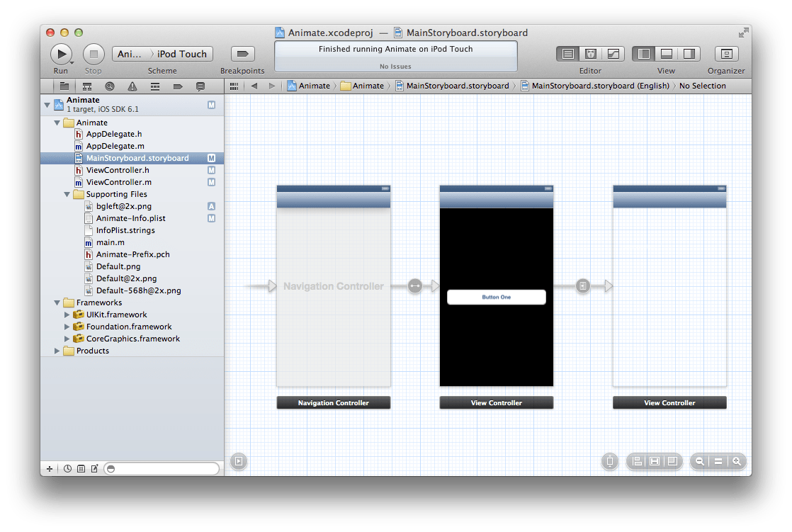Click Animate project breadcrumb
This screenshot has width=792, height=532.
[x=309, y=86]
